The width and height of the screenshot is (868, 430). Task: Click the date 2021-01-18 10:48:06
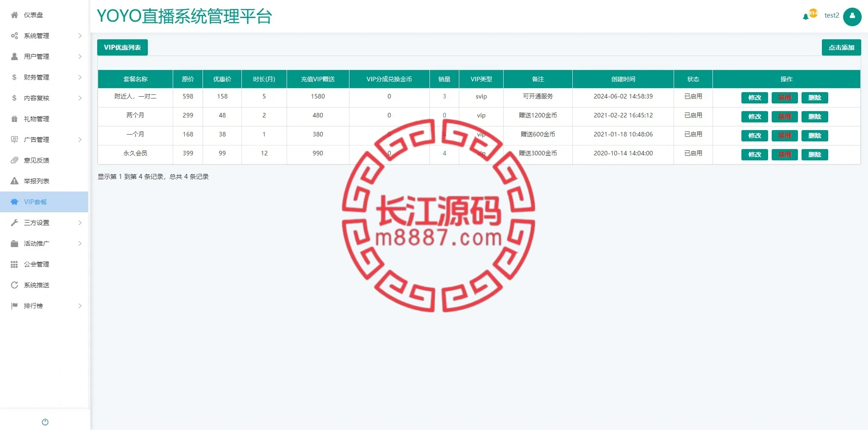[623, 134]
